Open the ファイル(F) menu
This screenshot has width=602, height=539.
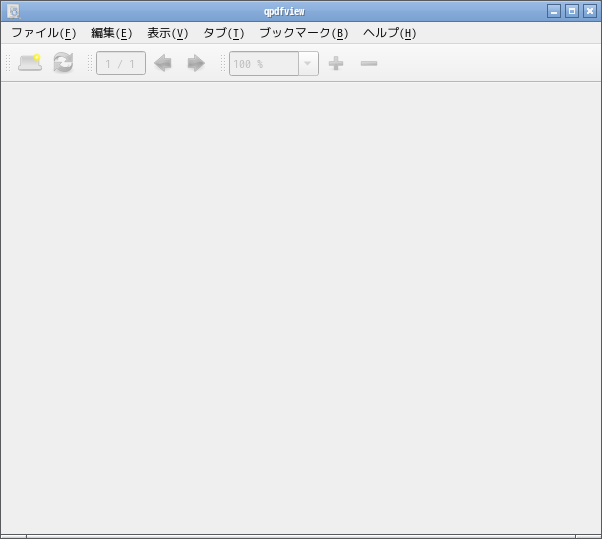pyautogui.click(x=44, y=33)
